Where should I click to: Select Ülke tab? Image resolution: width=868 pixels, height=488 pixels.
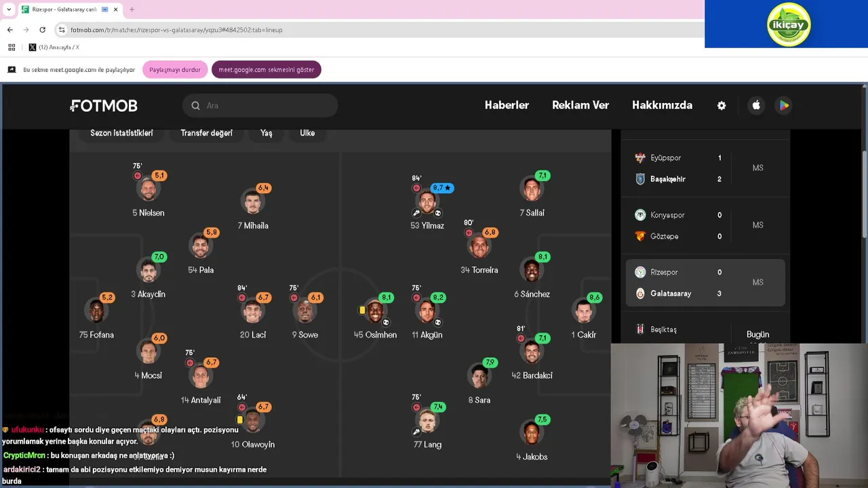point(307,133)
